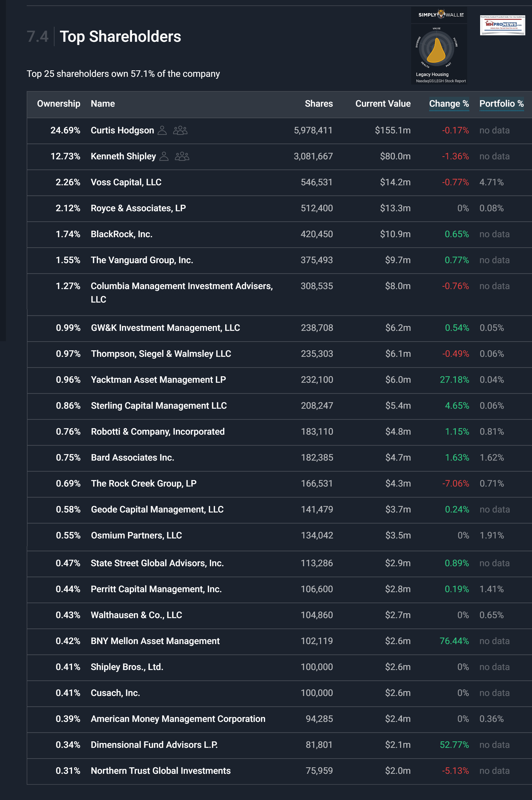This screenshot has width=532, height=800.
Task: Click Cusach, Inc. name
Action: [x=115, y=693]
